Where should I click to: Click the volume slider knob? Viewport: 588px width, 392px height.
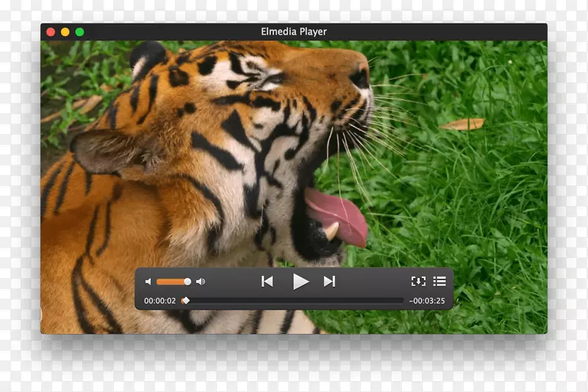(187, 282)
